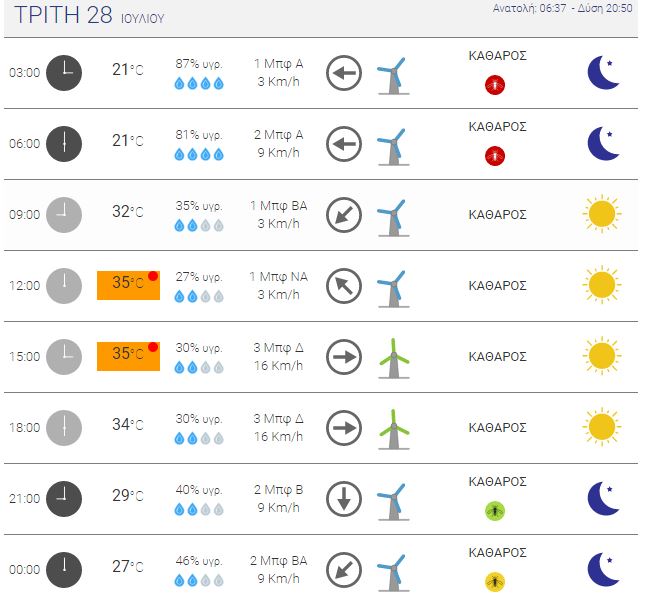Viewport: 648px width, 596px height.
Task: Click the orange 35°C box at 12:00
Action: pos(129,285)
